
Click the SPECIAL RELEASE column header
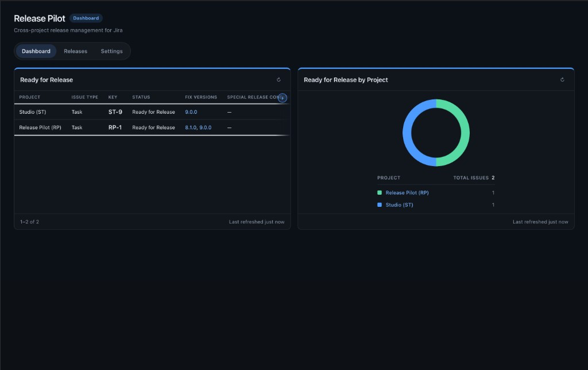click(x=253, y=97)
